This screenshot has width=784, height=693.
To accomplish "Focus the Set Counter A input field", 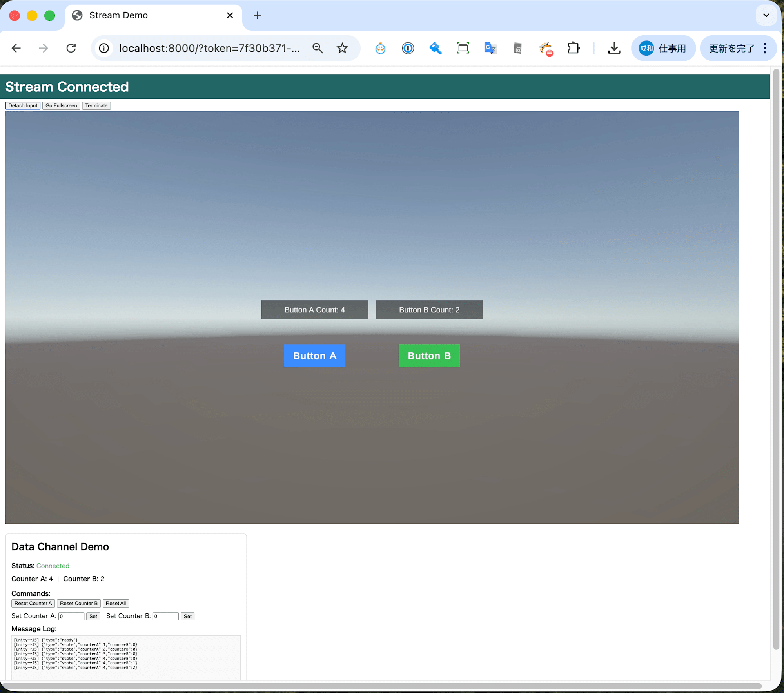I will [71, 616].
